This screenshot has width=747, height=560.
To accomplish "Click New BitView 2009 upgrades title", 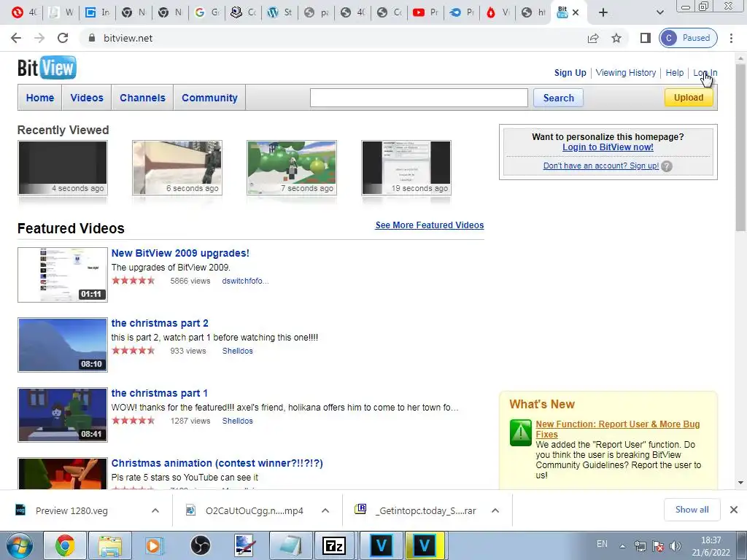I will [180, 253].
